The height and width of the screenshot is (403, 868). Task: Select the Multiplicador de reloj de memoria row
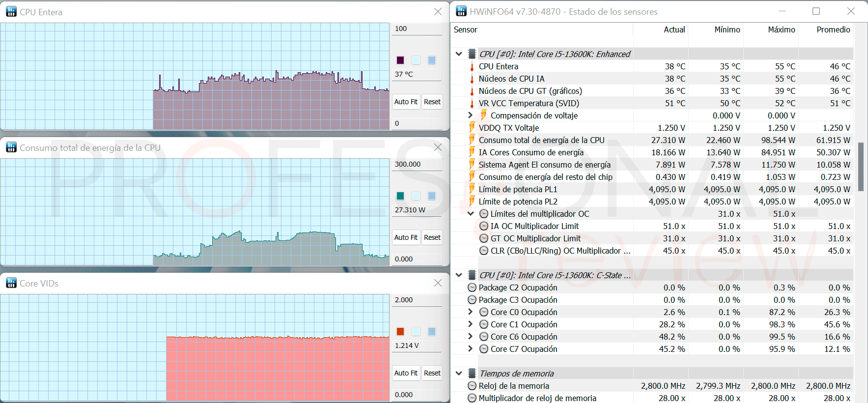pyautogui.click(x=652, y=398)
